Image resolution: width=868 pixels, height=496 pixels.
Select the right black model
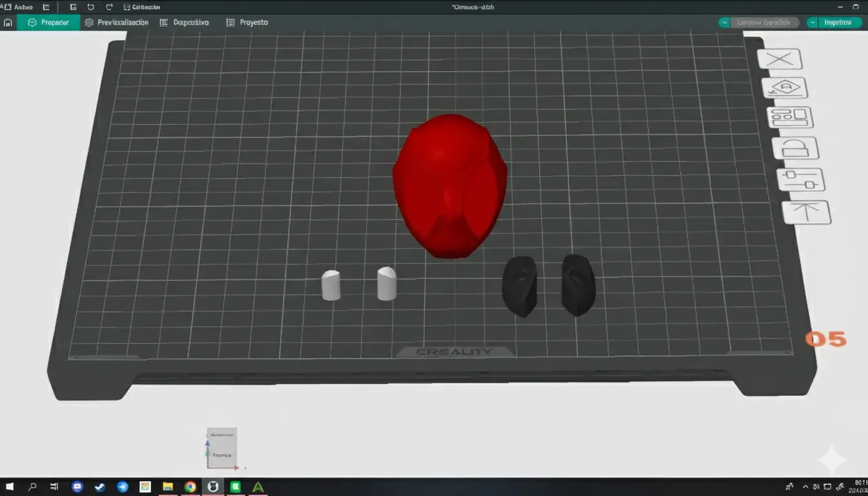(578, 285)
